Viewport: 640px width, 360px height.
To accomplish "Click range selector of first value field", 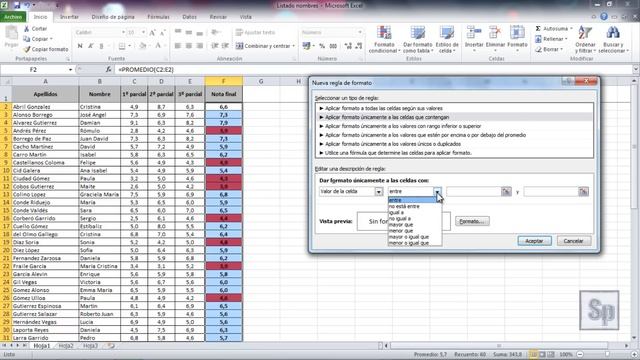I will pos(506,191).
